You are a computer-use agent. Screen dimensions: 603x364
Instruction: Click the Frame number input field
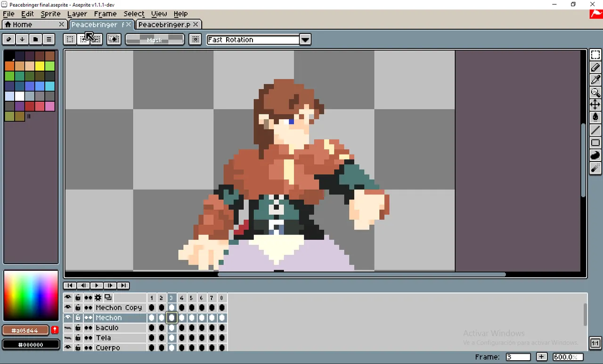[x=518, y=357]
